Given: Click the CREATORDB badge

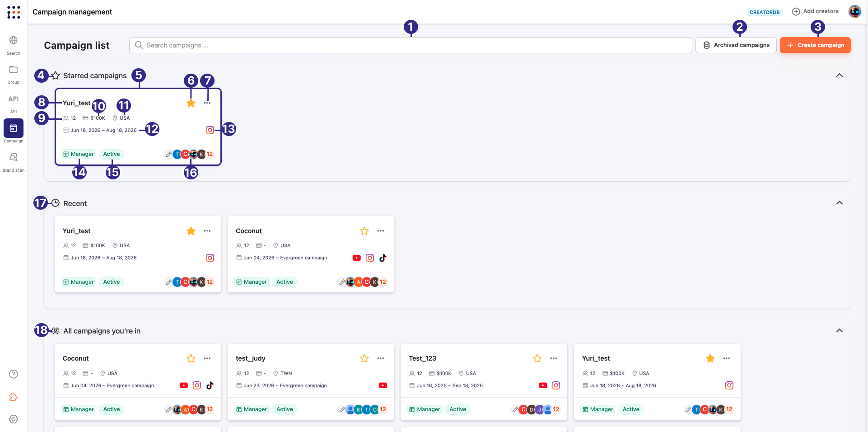Looking at the screenshot, I should click(x=765, y=12).
